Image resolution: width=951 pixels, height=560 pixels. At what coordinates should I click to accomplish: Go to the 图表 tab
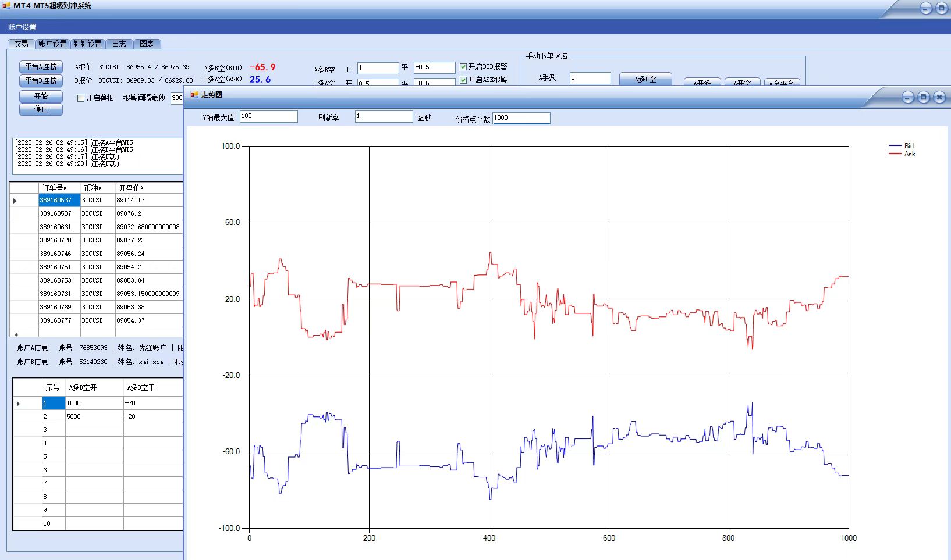(x=147, y=44)
